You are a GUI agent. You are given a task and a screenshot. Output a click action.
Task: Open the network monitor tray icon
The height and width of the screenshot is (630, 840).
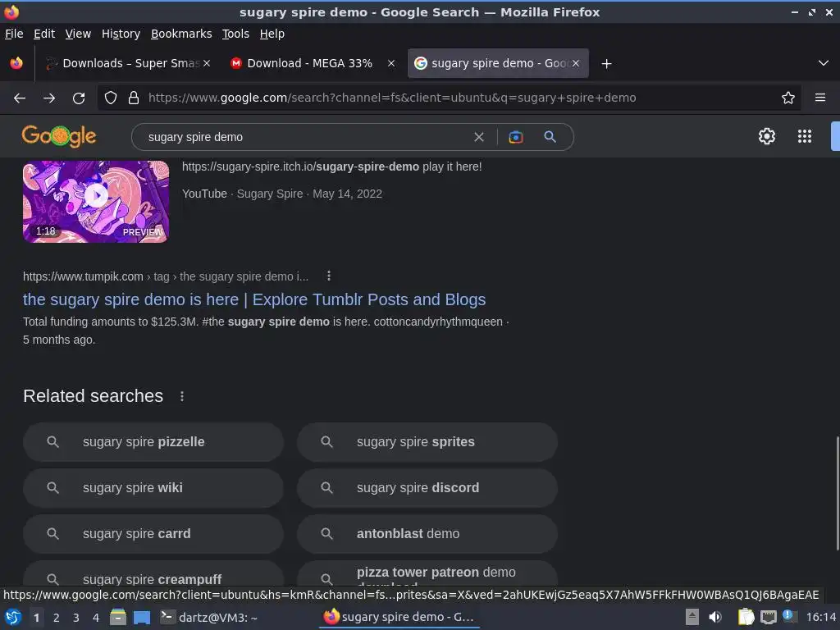click(x=769, y=617)
